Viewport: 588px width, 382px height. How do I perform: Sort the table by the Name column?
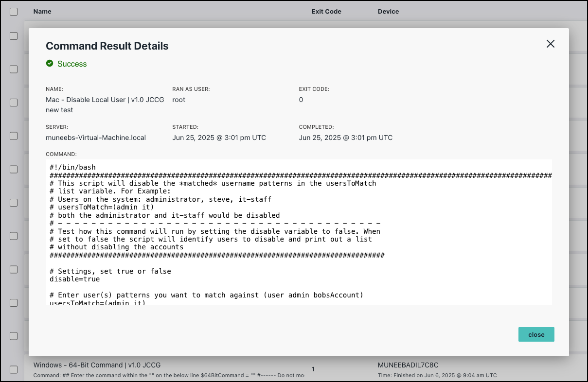[42, 11]
